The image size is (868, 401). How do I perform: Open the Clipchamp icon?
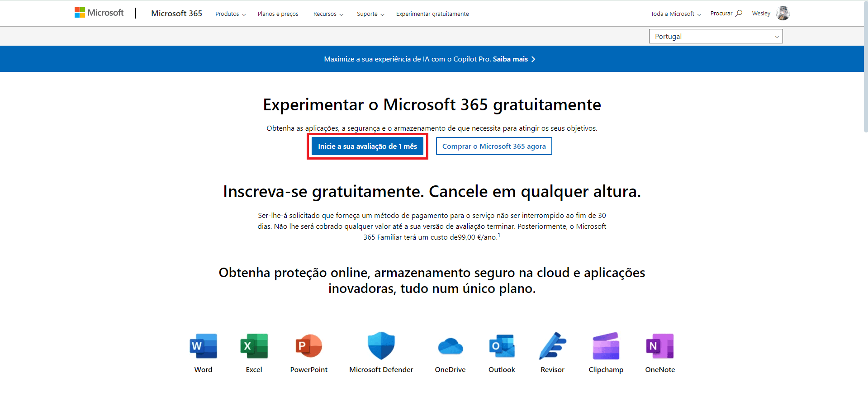(x=606, y=346)
